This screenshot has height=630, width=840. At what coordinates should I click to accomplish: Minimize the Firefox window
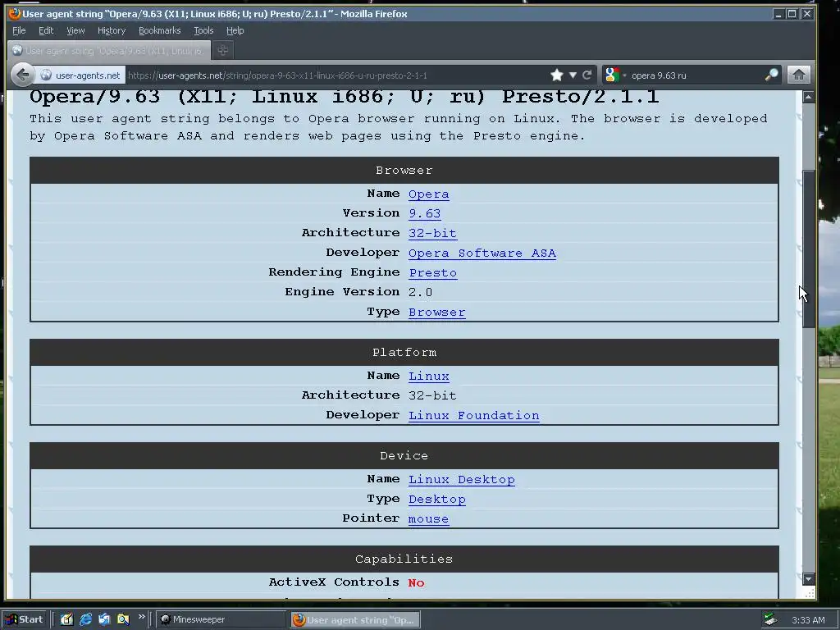tap(778, 14)
